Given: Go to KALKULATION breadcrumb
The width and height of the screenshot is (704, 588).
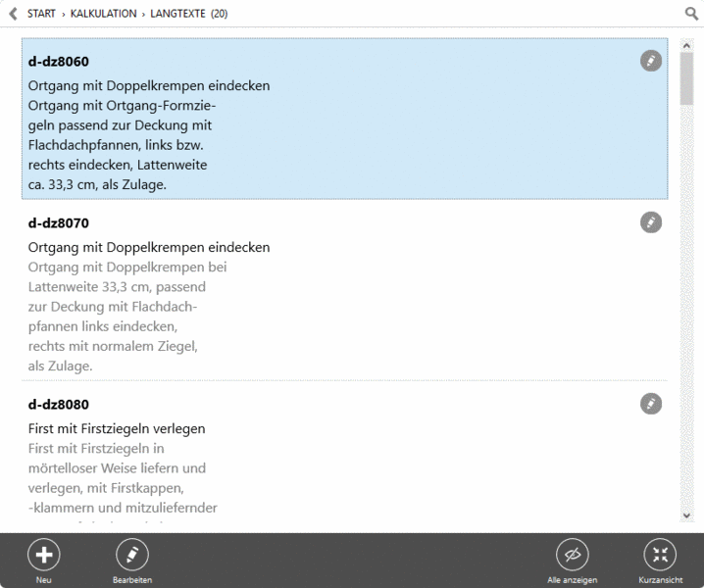Looking at the screenshot, I should [x=104, y=14].
